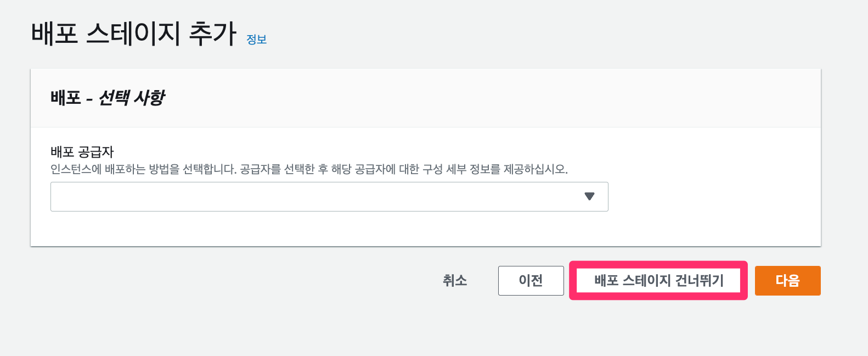Screen dimensions: 868x356
Task: Choose a provider from the 배포 공급자 combo box
Action: coord(329,196)
